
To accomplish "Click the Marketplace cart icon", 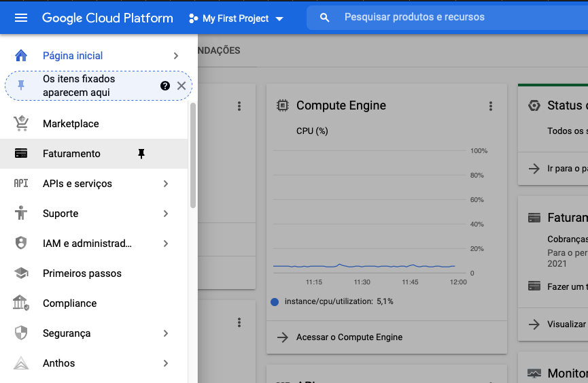I will pyautogui.click(x=21, y=123).
